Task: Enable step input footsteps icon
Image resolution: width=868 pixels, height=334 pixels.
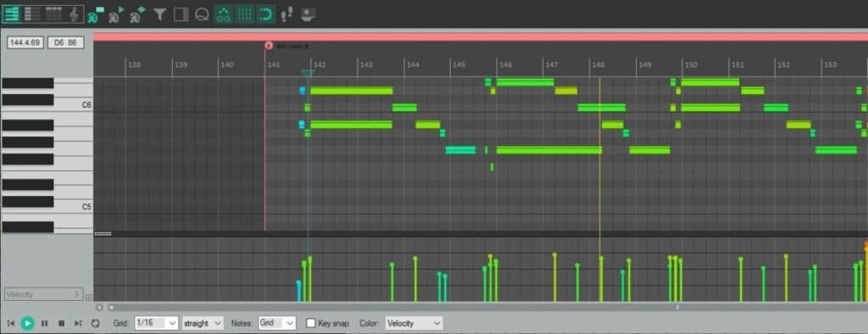Action: [287, 14]
